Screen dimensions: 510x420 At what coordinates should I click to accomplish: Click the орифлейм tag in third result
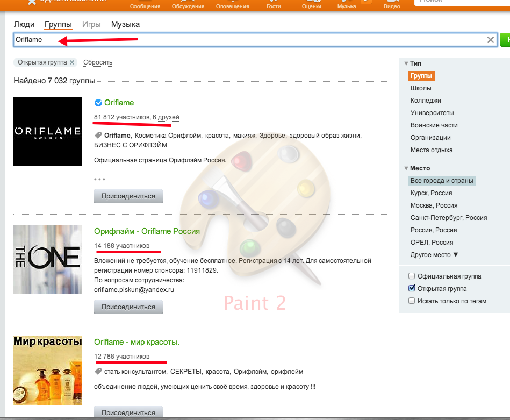287,372
